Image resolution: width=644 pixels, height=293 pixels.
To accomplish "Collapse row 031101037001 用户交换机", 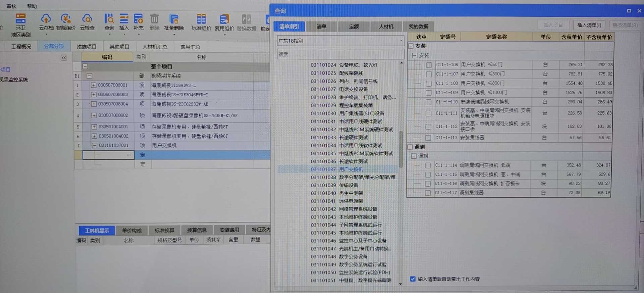I will (x=95, y=145).
